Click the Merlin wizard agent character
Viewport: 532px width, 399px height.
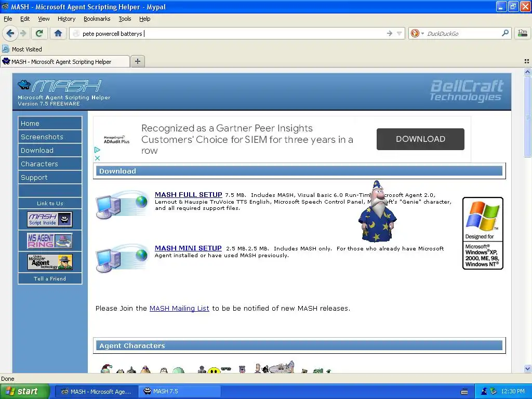point(377,211)
